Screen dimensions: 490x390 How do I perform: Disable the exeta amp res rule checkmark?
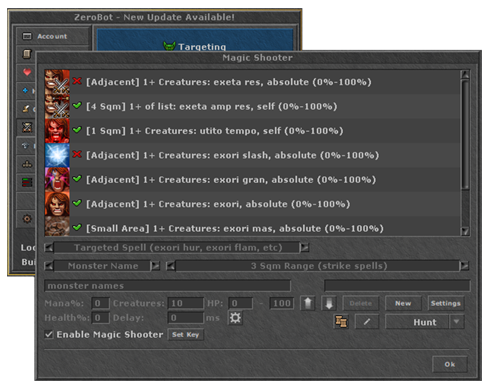click(x=77, y=105)
